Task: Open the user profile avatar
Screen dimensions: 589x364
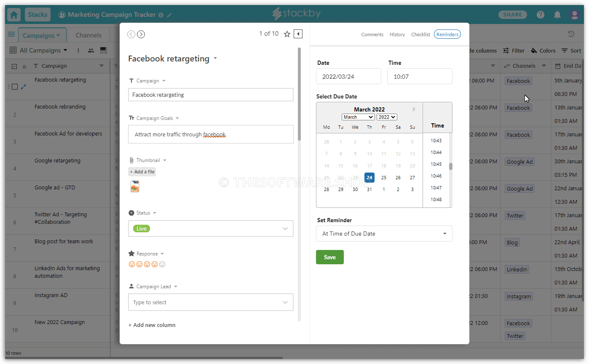Action: [x=575, y=15]
